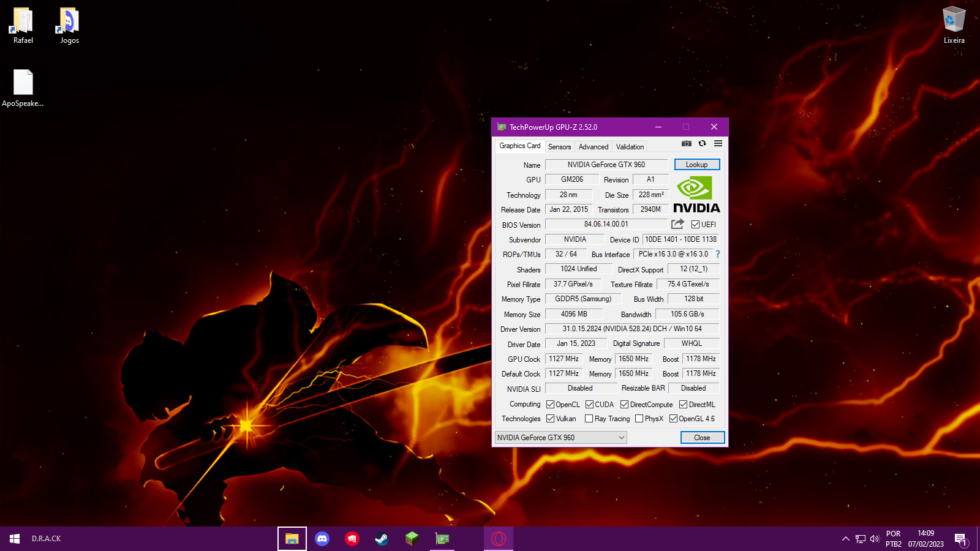Screen dimensions: 980x551
Task: Open the Jogos desktop shortcut folder
Action: [69, 26]
